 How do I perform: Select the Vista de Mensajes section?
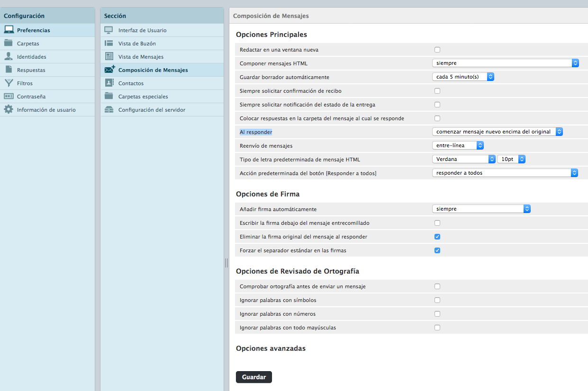click(162, 57)
